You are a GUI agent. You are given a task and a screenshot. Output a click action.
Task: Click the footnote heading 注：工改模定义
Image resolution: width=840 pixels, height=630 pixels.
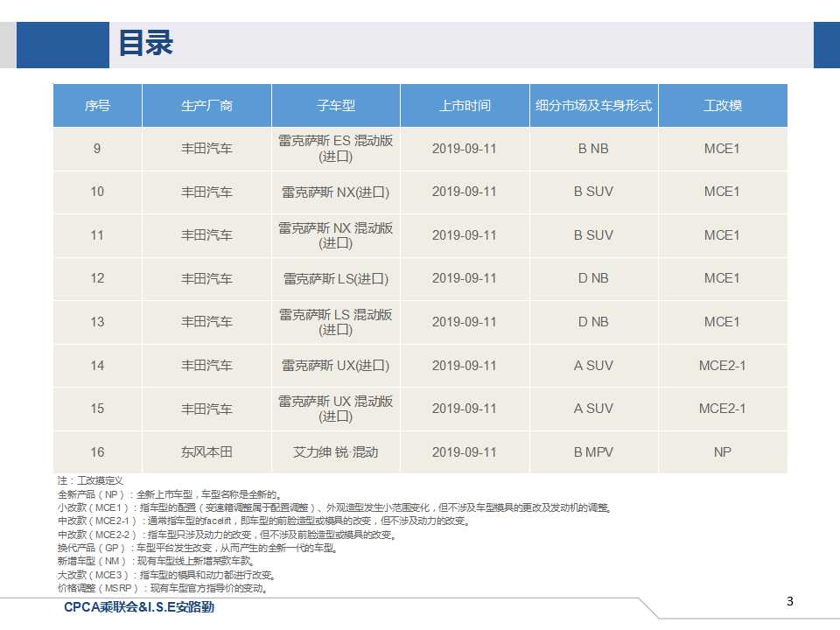90,480
